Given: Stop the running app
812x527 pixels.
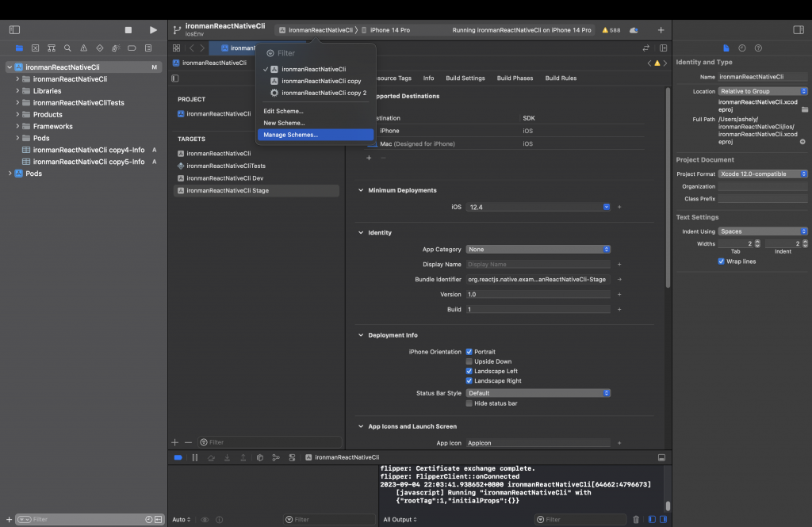Looking at the screenshot, I should (x=128, y=30).
